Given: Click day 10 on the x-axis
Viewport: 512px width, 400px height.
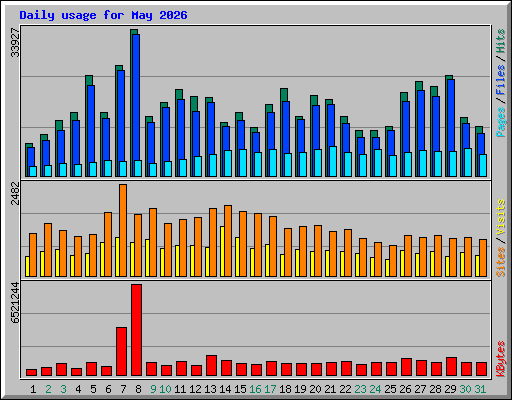Looking at the screenshot, I should point(165,389).
